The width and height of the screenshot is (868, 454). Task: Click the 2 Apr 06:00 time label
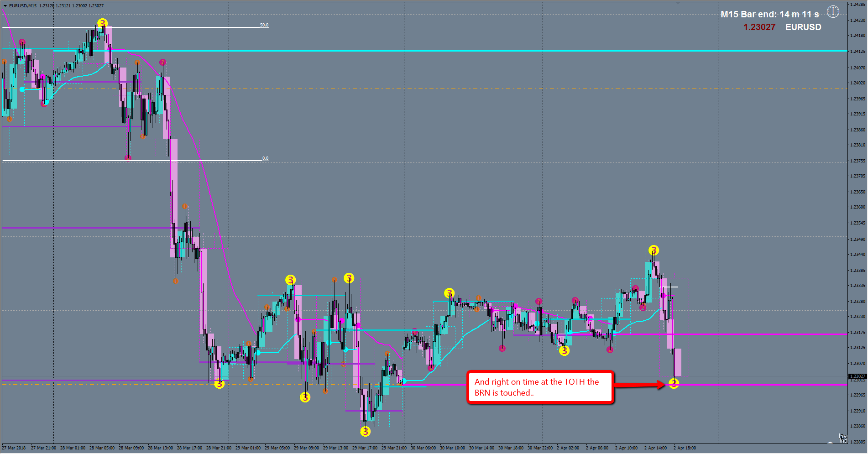tap(597, 448)
